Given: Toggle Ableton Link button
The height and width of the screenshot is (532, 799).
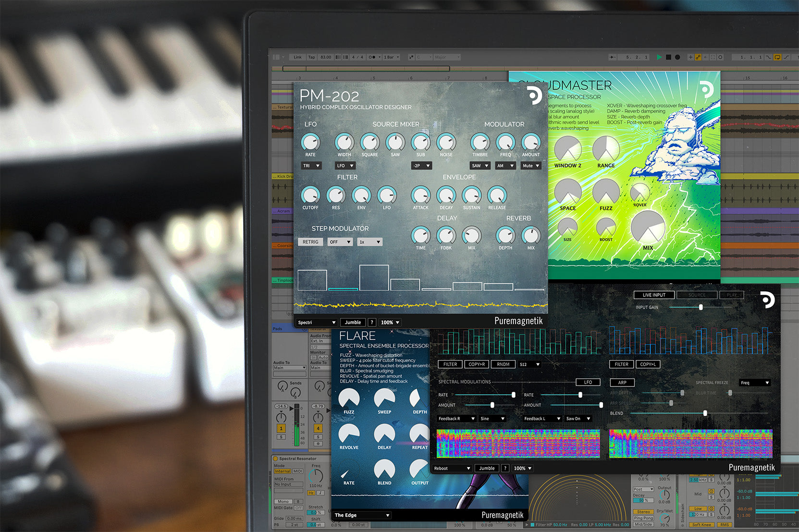Looking at the screenshot, I should (x=298, y=57).
